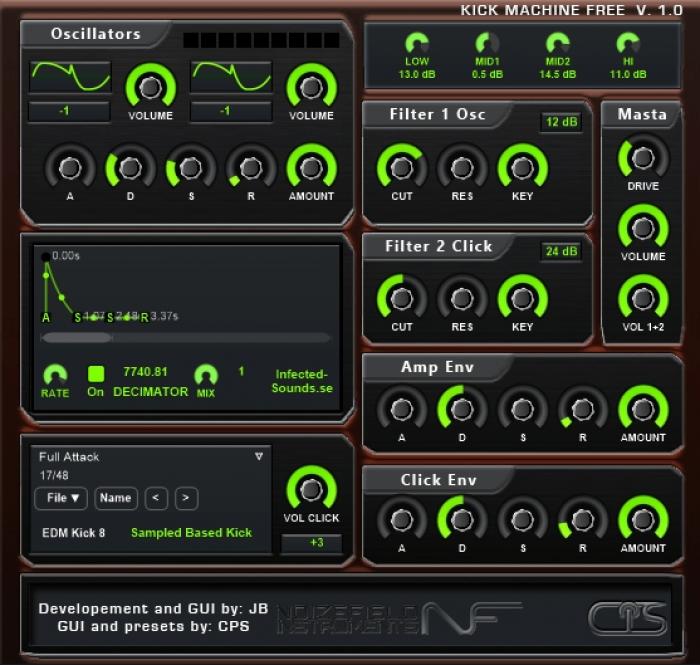This screenshot has width=700, height=665.
Task: Go to the next preset arrow
Action: [187, 498]
